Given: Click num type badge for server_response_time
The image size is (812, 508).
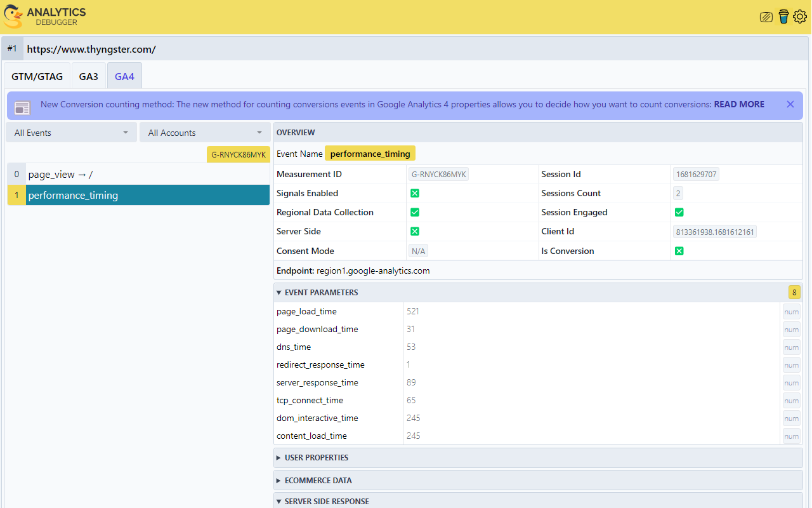Looking at the screenshot, I should 791,383.
